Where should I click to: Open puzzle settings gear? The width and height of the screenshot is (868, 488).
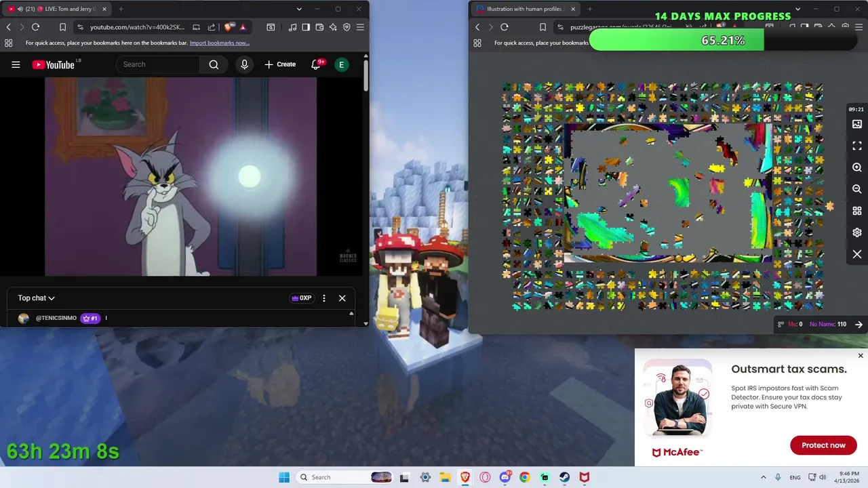click(x=857, y=232)
